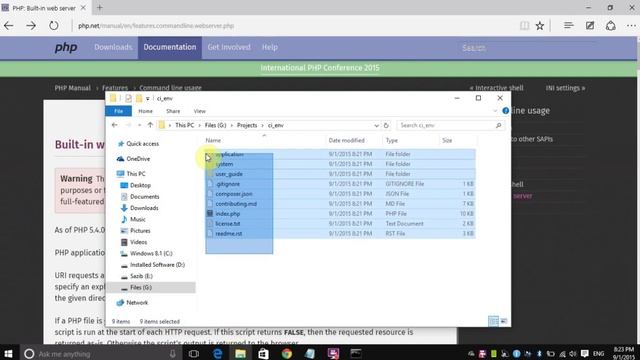
Task: Sort by Date modified column header
Action: coord(347,140)
